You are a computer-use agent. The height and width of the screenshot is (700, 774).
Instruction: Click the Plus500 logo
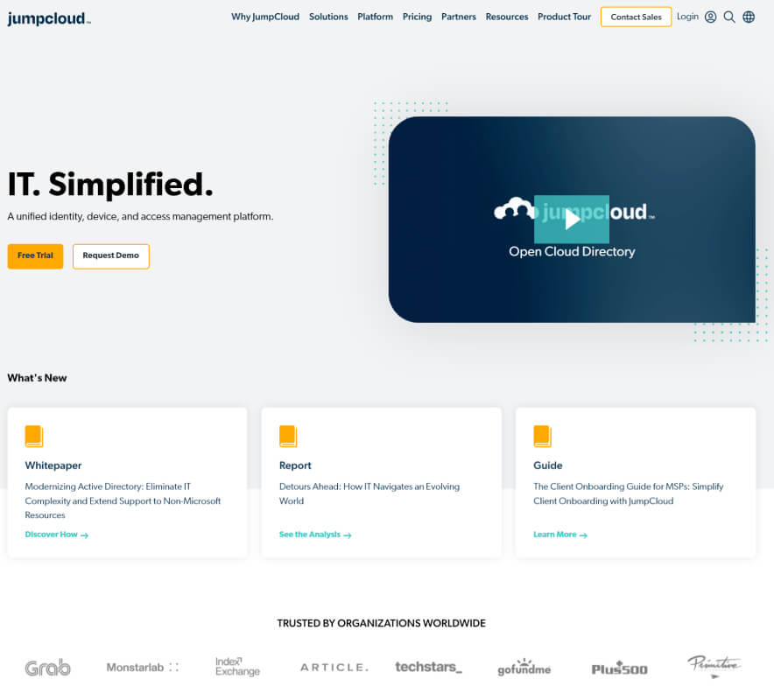(619, 668)
